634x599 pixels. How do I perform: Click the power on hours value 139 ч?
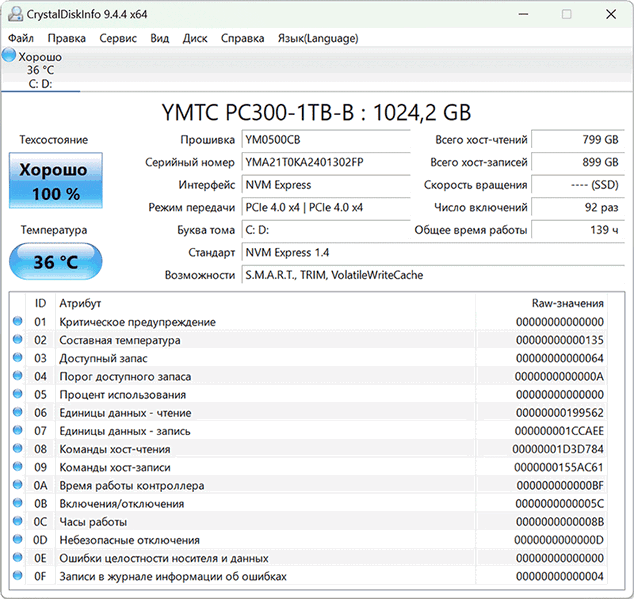[x=578, y=231]
